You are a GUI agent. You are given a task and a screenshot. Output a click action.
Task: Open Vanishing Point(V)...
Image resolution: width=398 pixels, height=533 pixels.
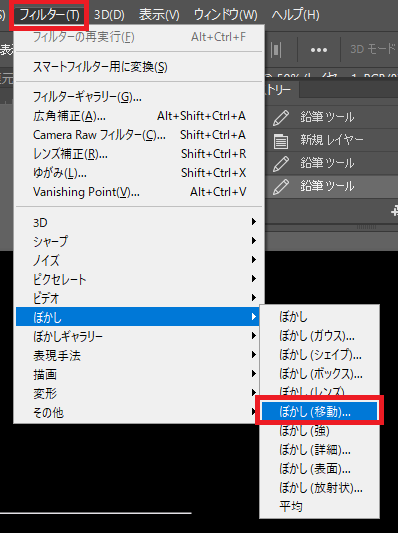coord(139,192)
